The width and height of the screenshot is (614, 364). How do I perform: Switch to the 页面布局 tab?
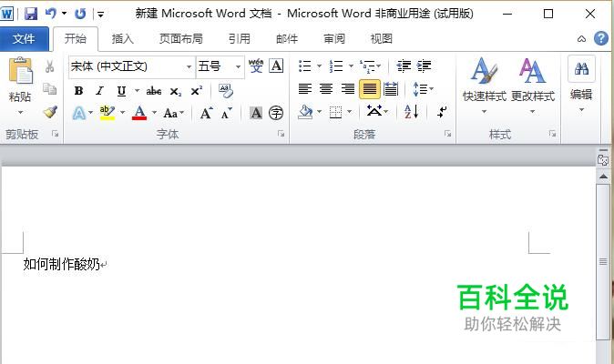coord(181,39)
